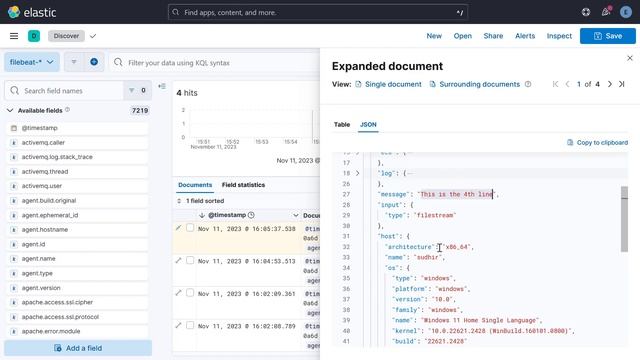Screen dimensions: 640x360
Task: Click Share in top menu
Action: pos(493,36)
